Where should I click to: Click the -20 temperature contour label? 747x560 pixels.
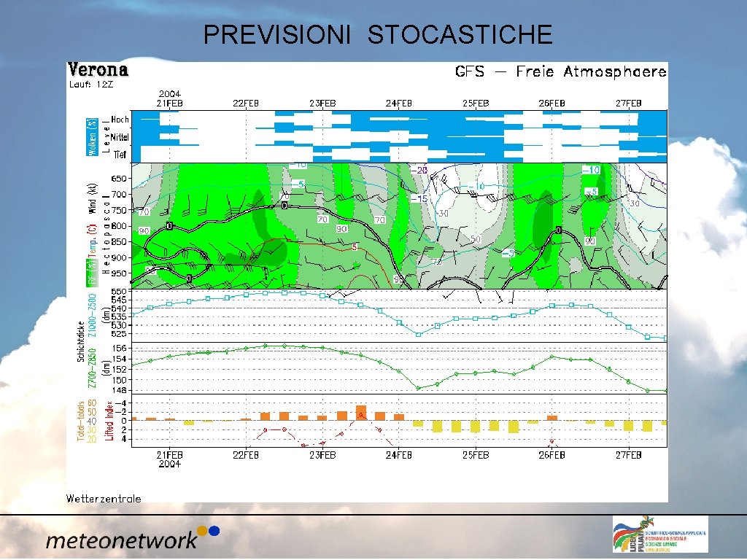coord(419,170)
